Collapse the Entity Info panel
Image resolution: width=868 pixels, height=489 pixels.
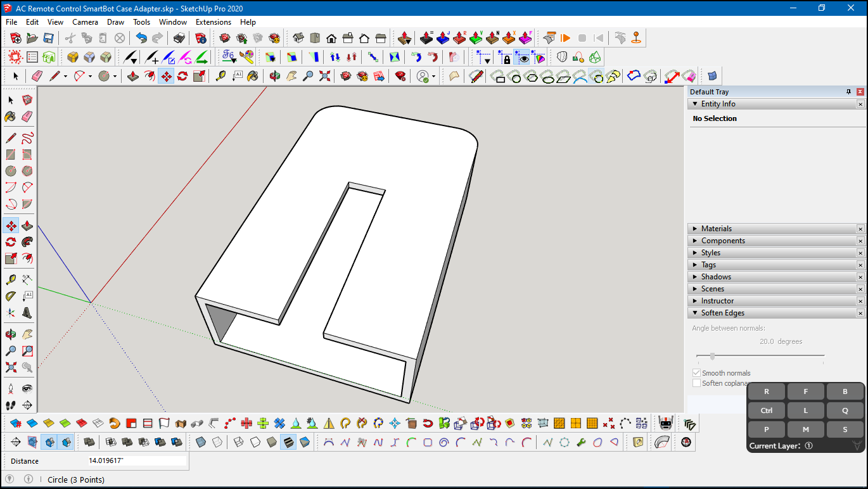coord(695,103)
